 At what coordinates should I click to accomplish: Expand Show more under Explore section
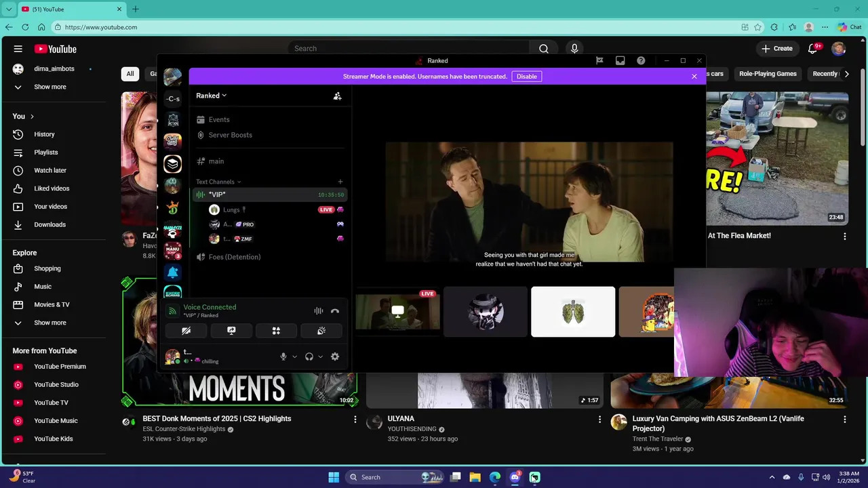coord(54,323)
